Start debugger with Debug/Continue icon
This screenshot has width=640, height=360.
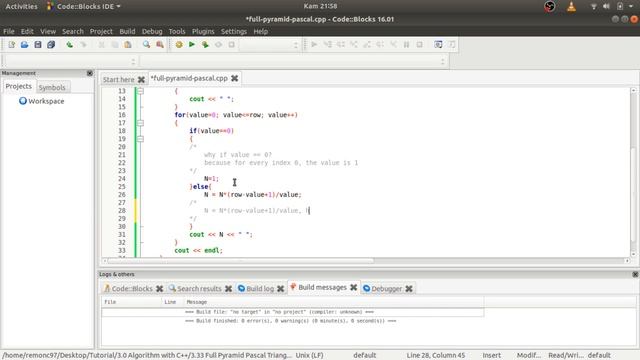click(314, 44)
